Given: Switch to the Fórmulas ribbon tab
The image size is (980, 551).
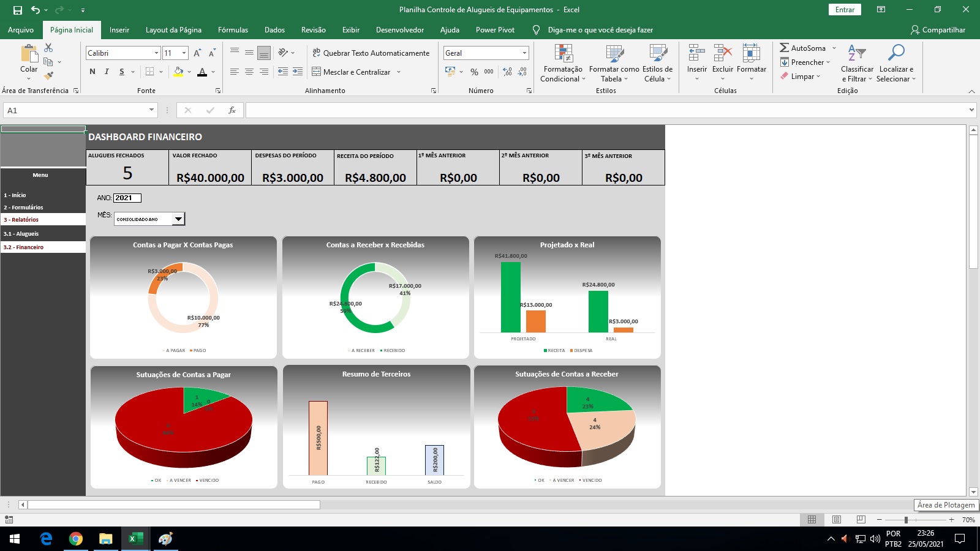Looking at the screenshot, I should click(x=233, y=30).
